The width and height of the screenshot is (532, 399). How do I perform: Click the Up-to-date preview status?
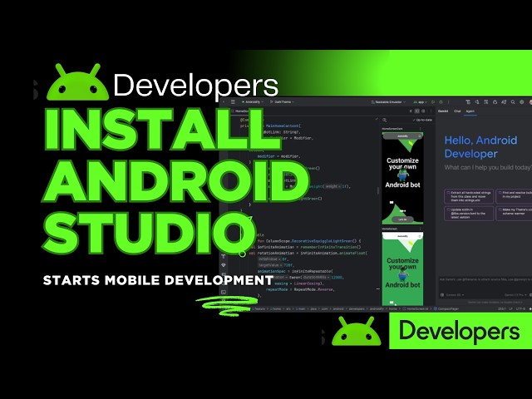pyautogui.click(x=422, y=120)
